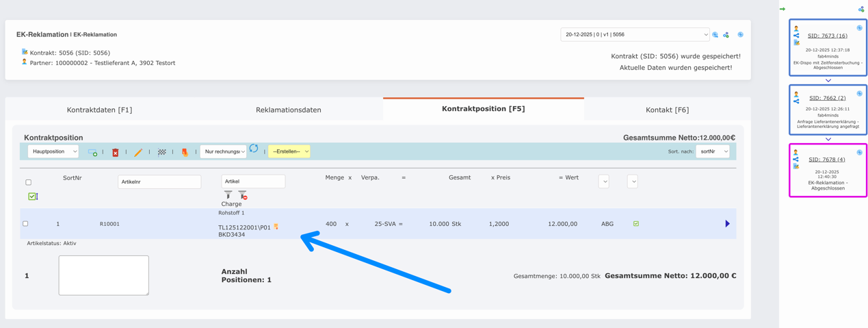
Task: Click batch text TL125122001\P01
Action: click(x=244, y=227)
